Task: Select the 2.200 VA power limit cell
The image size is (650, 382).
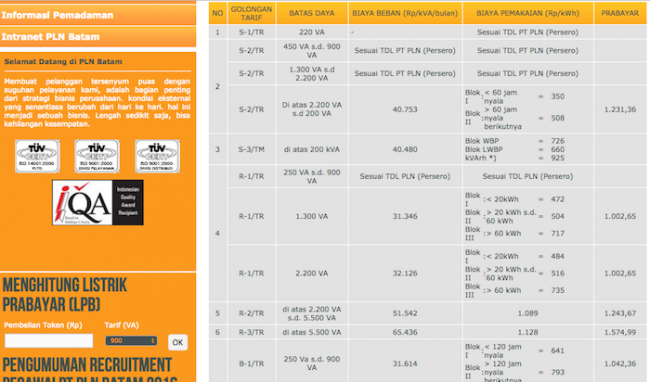Action: click(x=312, y=273)
